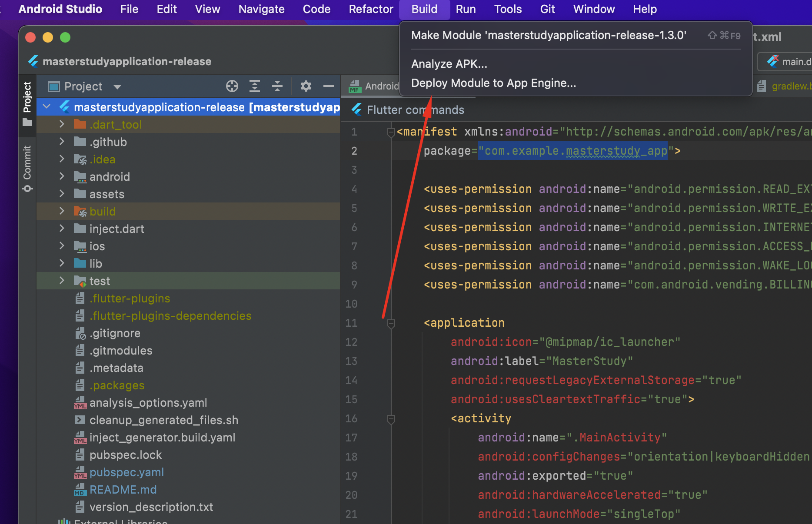The image size is (812, 524).
Task: Open Project panel settings gear
Action: coord(306,86)
